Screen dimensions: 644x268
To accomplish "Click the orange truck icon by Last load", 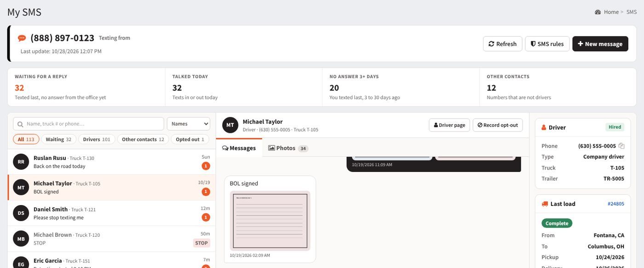I will pos(545,204).
